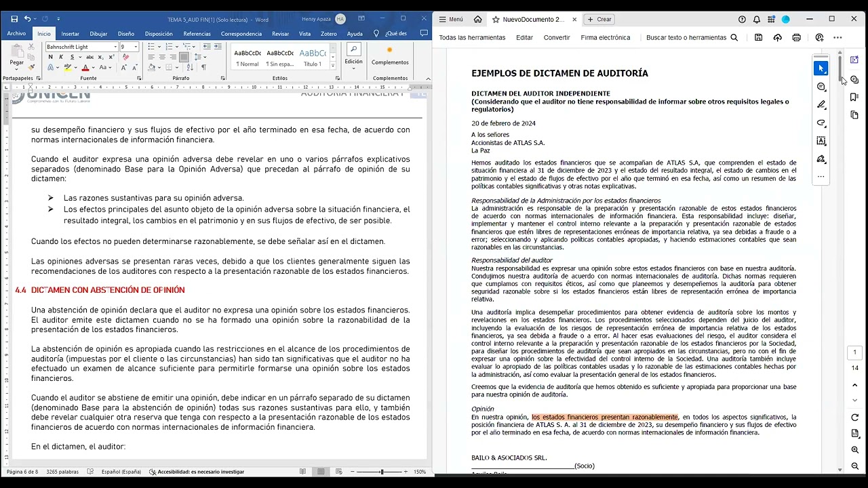This screenshot has height=488, width=868.
Task: Open the Acrobat Menú
Action: point(451,20)
